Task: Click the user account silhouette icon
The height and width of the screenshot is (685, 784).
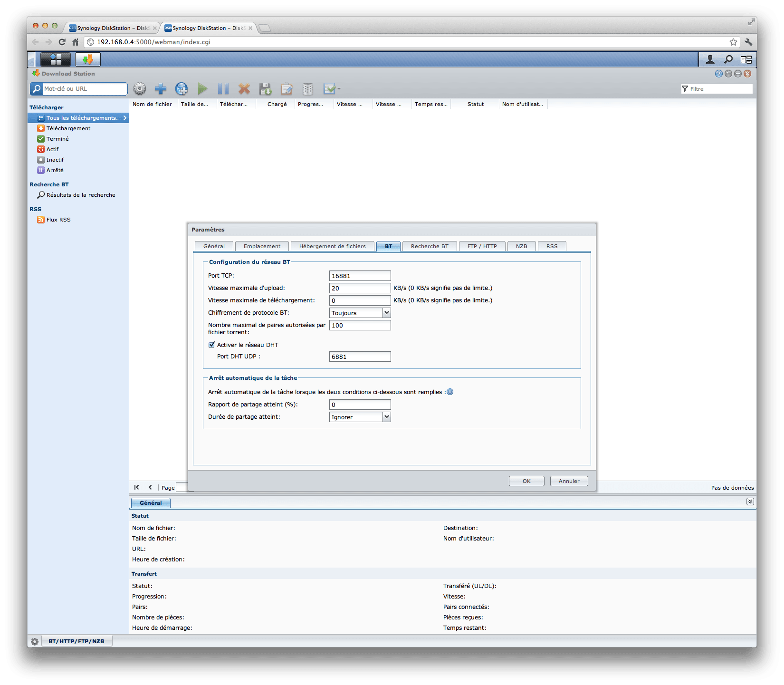Action: click(710, 59)
